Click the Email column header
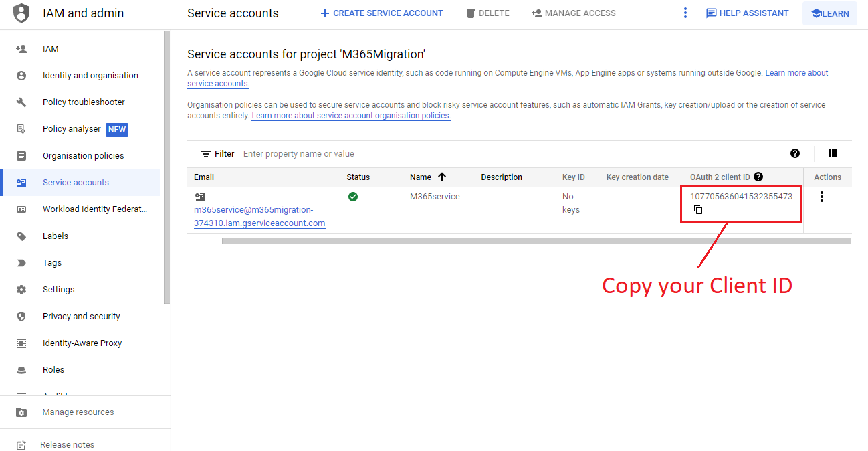 click(204, 177)
